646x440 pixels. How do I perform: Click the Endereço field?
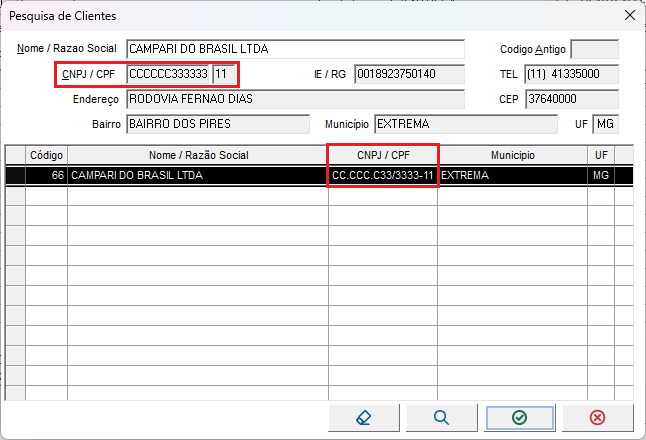pos(295,99)
